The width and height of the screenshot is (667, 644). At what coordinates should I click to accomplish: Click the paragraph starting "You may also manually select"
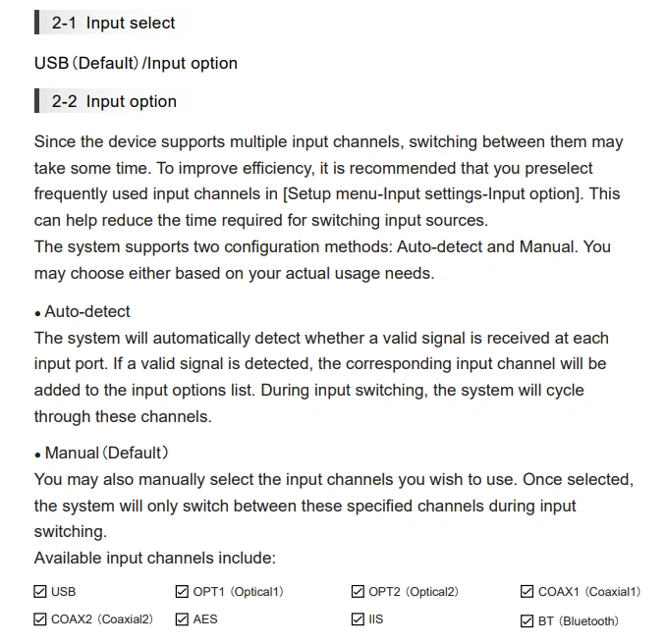333,506
